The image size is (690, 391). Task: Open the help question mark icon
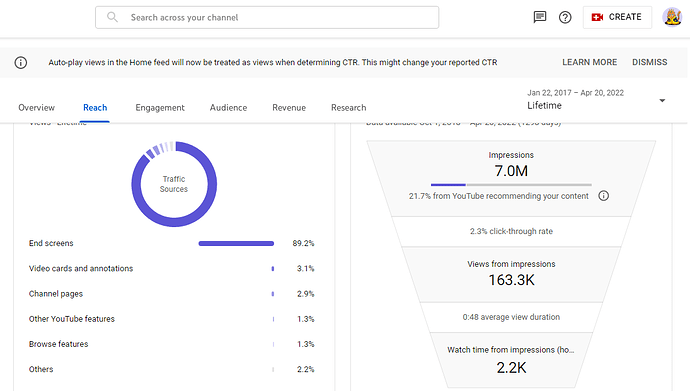(x=565, y=17)
